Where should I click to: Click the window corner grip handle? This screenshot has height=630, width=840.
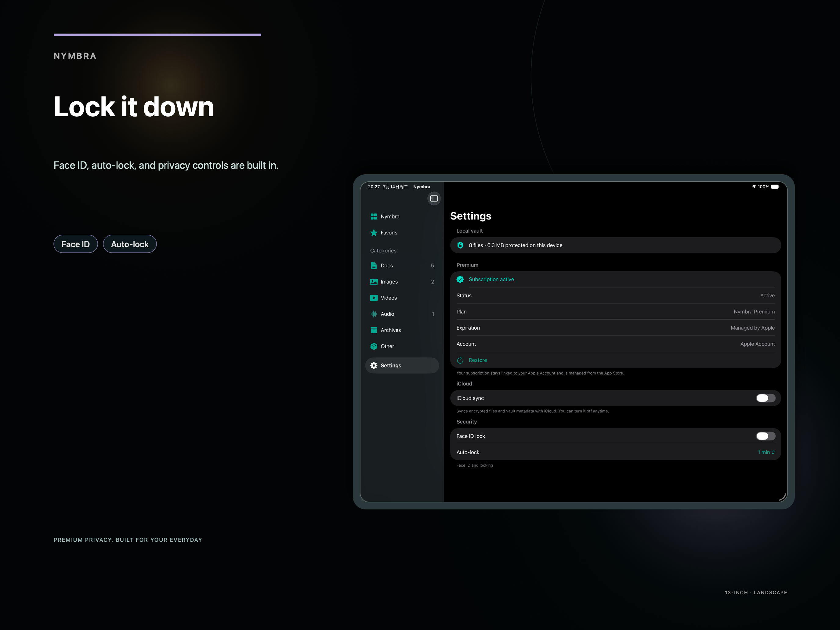point(782,497)
